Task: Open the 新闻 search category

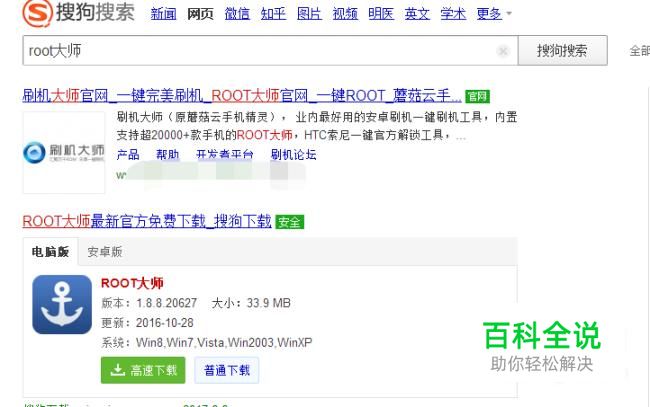Action: (163, 14)
